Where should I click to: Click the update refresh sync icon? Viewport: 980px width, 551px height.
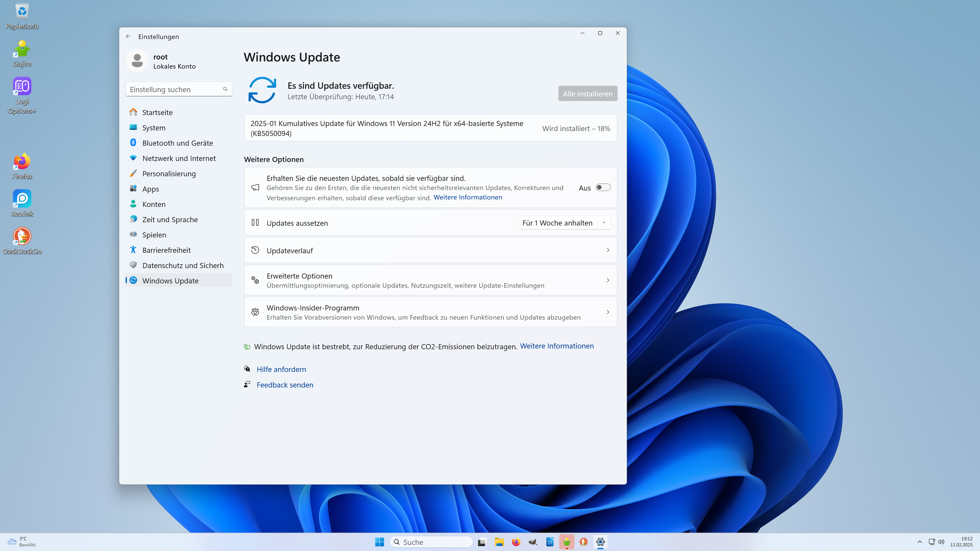262,90
